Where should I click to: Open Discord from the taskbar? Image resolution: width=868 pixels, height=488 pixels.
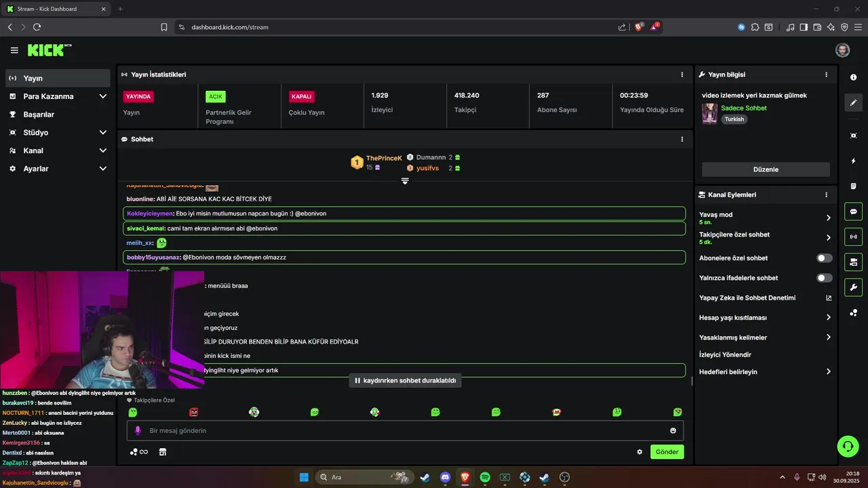click(445, 477)
